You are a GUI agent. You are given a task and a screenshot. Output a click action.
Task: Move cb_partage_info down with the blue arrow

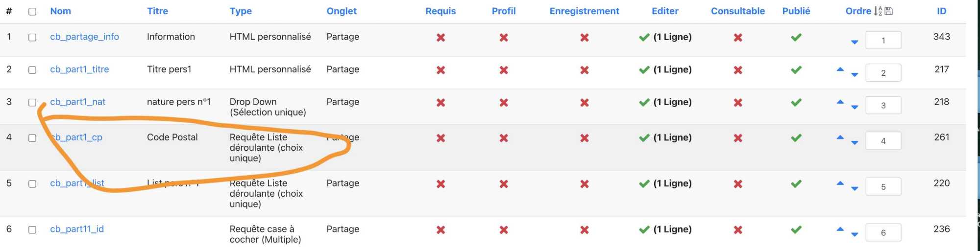855,42
